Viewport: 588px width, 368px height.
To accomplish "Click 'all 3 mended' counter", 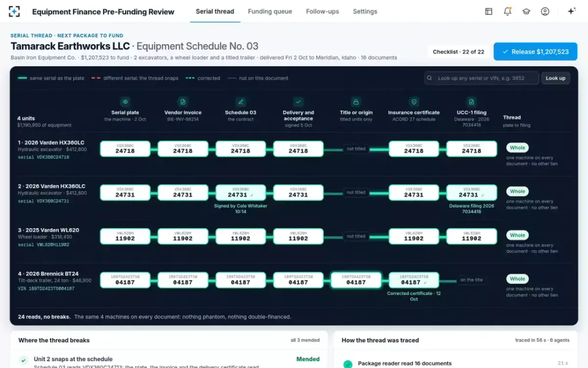I will [305, 340].
